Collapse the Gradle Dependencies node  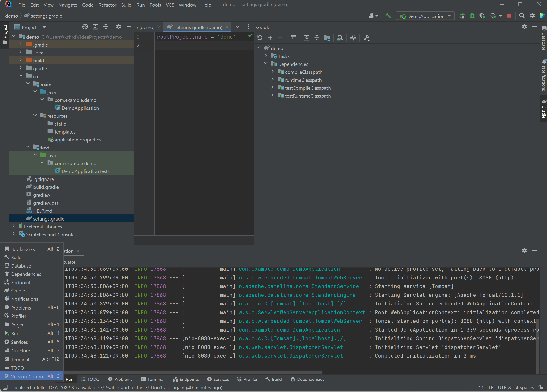tap(265, 64)
